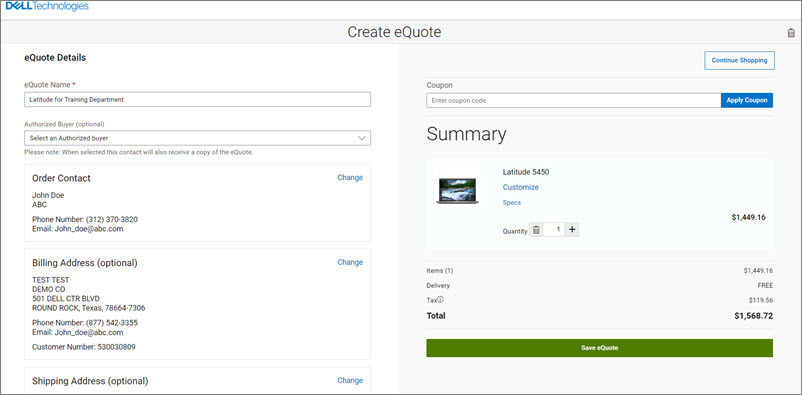The image size is (802, 395).
Task: Apply the coupon with Apply Coupon button
Action: pyautogui.click(x=747, y=100)
